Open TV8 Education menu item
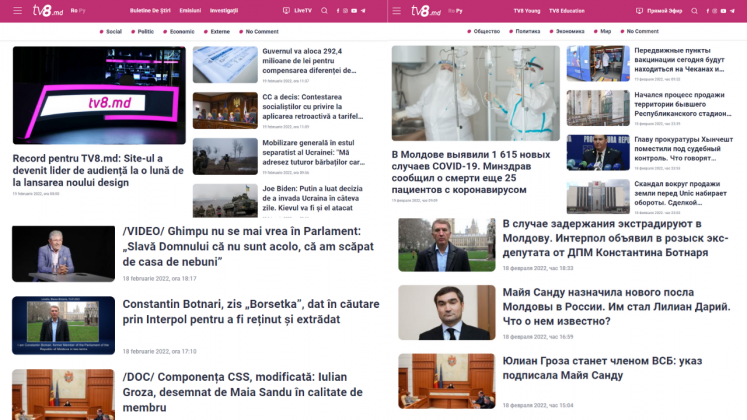Viewport: 747px width, 420px height. 567,10
